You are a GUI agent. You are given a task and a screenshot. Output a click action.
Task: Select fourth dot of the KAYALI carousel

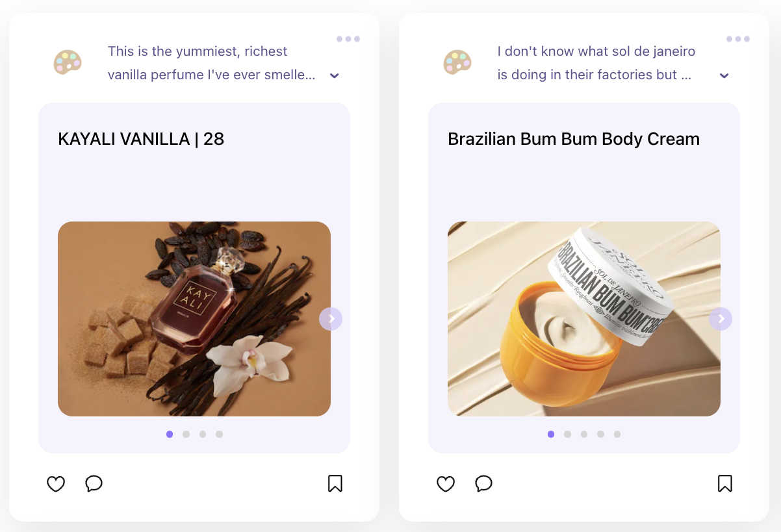tap(220, 434)
